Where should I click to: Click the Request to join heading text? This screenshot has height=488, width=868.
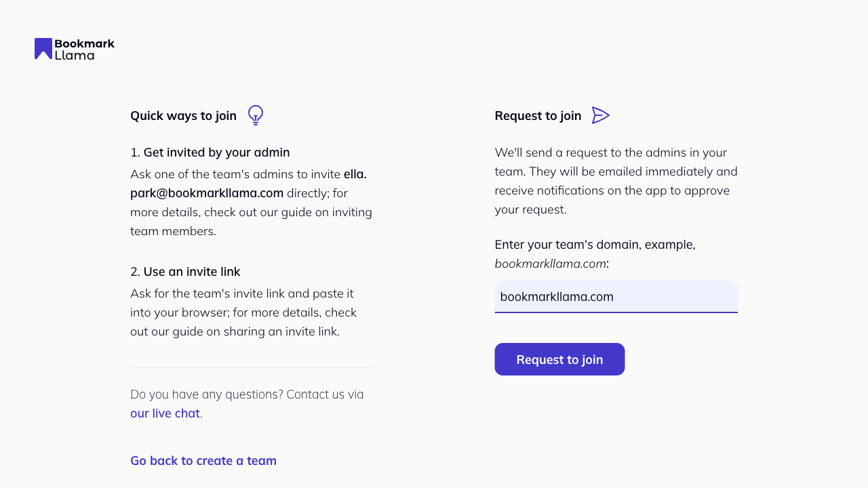(x=538, y=116)
